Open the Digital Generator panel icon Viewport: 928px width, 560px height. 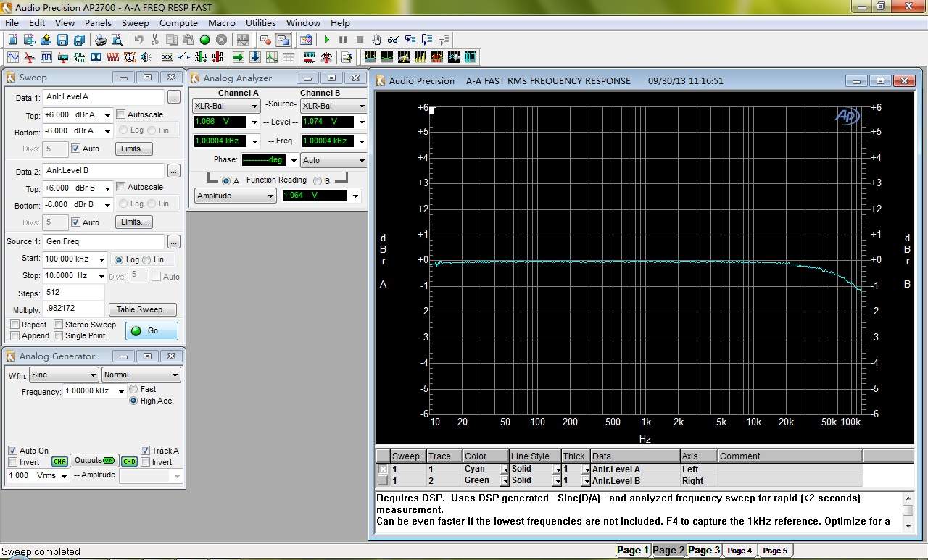pyautogui.click(x=46, y=57)
